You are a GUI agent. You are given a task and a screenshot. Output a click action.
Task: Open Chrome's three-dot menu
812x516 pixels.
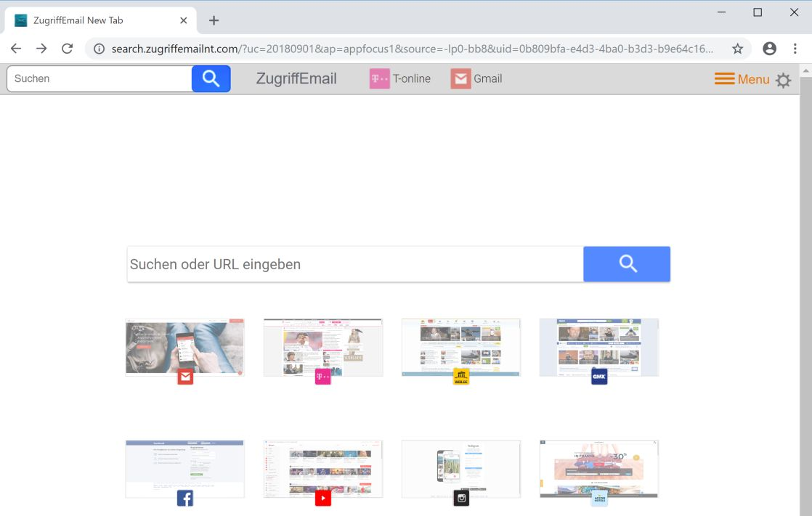795,49
